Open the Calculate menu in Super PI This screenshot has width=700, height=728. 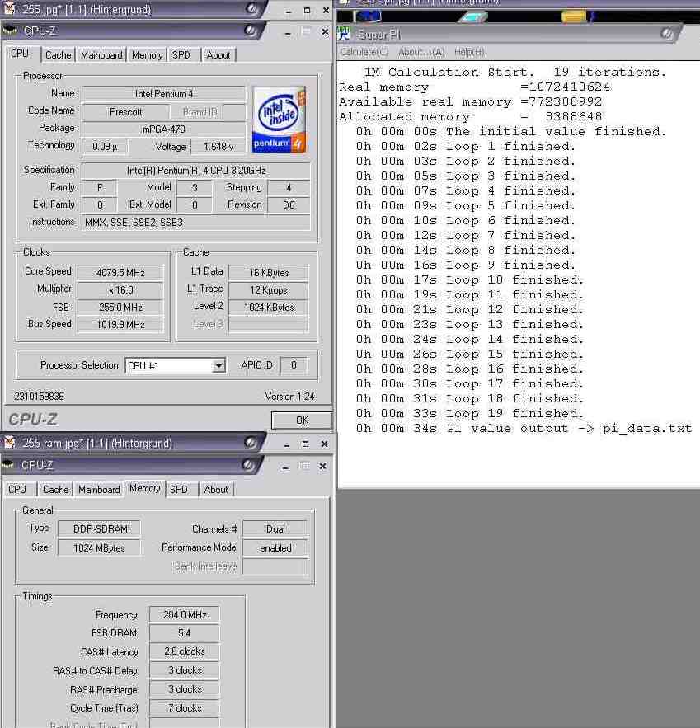364,52
